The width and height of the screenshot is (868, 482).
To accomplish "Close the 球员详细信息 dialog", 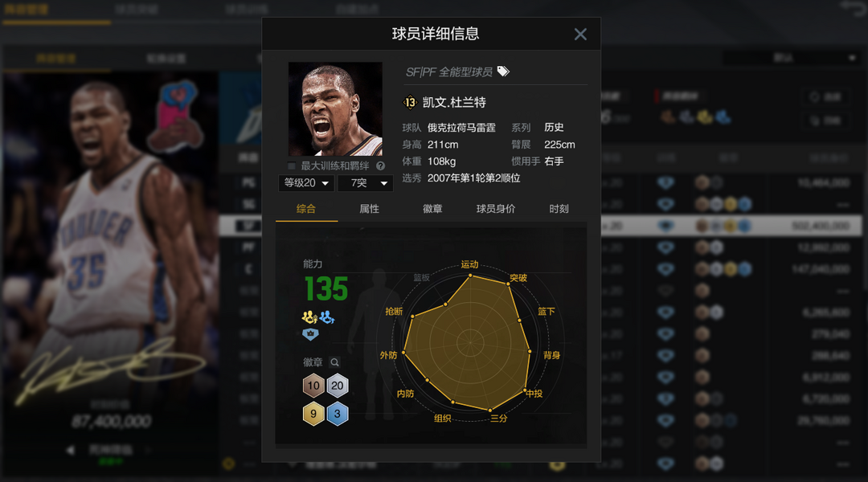I will [580, 35].
